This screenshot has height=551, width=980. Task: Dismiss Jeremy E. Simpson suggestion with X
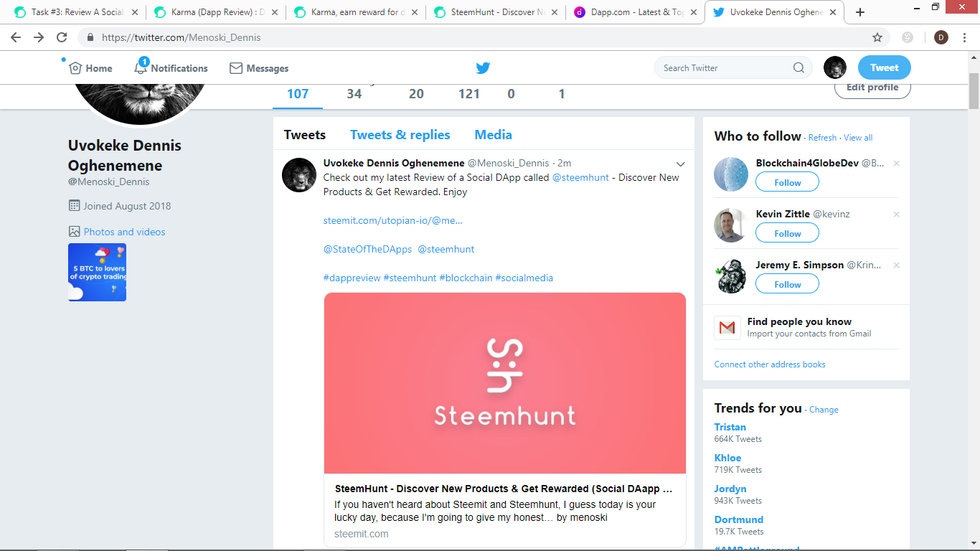[x=896, y=265]
